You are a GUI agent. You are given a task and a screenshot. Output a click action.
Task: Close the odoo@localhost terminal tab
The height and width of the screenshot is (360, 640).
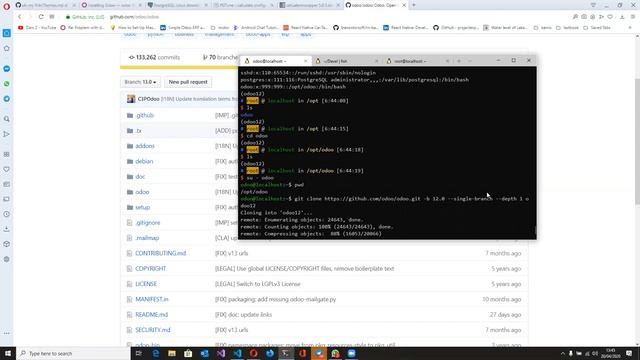coord(306,61)
